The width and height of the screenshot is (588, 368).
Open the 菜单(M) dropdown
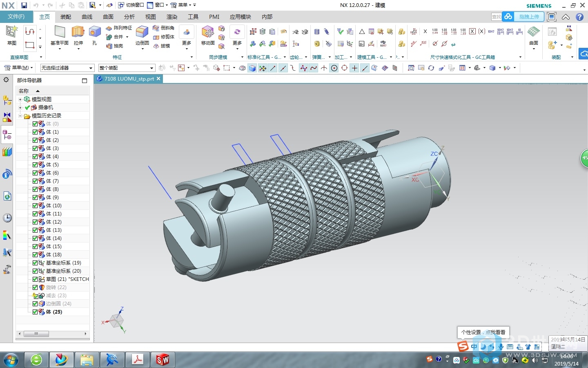(18, 68)
